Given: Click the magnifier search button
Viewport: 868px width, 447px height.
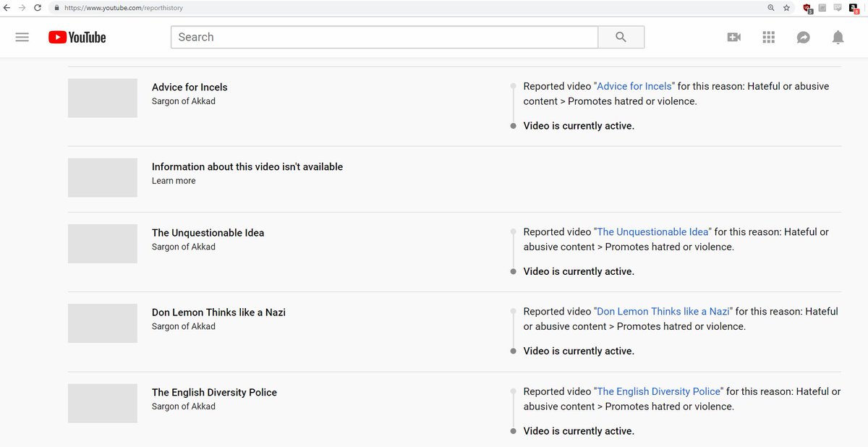Looking at the screenshot, I should tap(621, 37).
